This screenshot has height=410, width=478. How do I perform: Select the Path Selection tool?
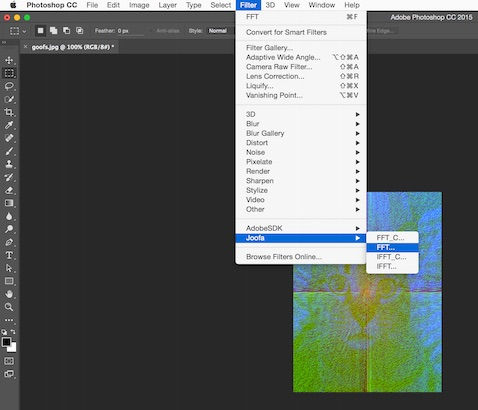[9, 268]
